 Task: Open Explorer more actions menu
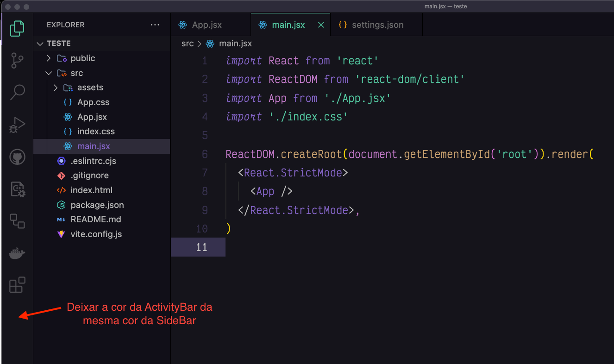click(x=155, y=25)
